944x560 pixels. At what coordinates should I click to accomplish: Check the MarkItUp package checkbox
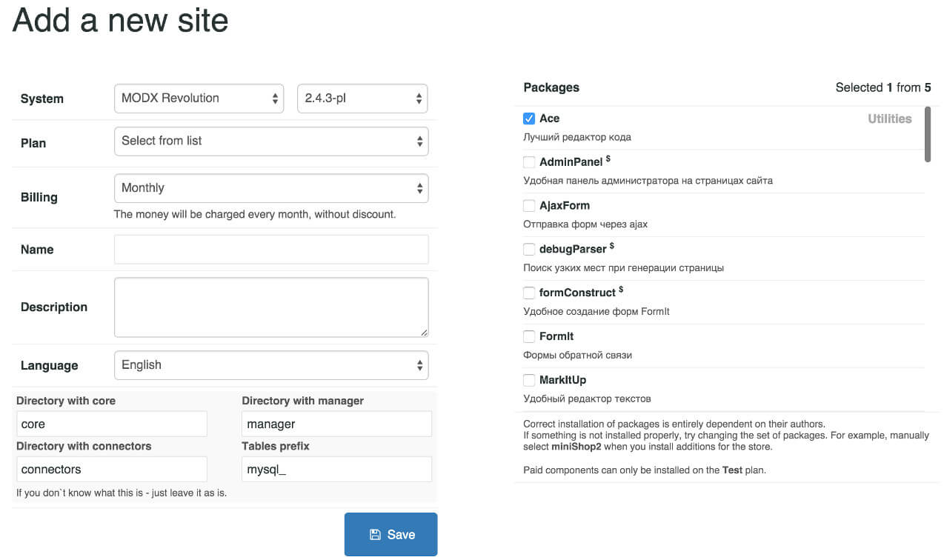click(529, 381)
